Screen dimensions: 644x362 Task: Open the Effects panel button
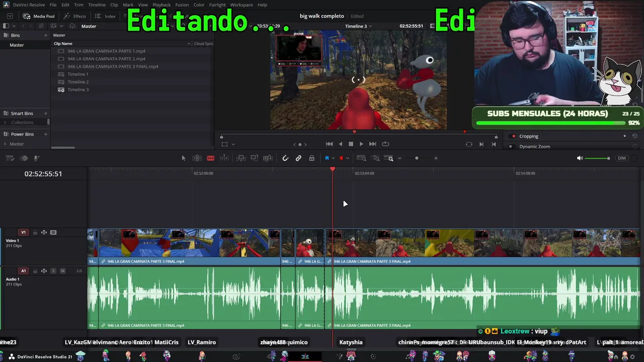[75, 16]
